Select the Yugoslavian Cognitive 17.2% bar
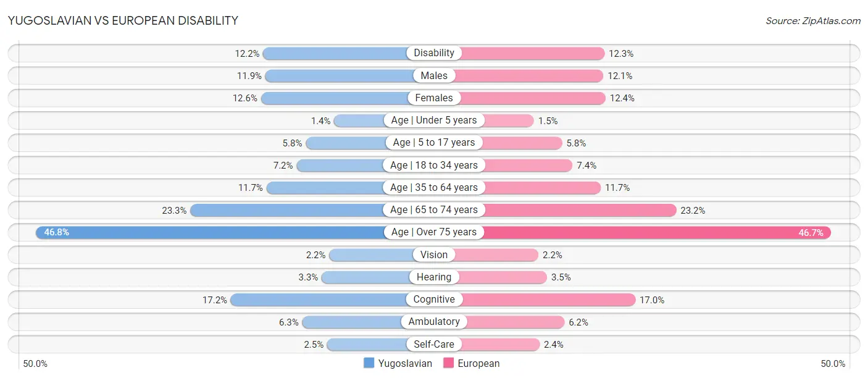Image resolution: width=868 pixels, height=378 pixels. 319,300
